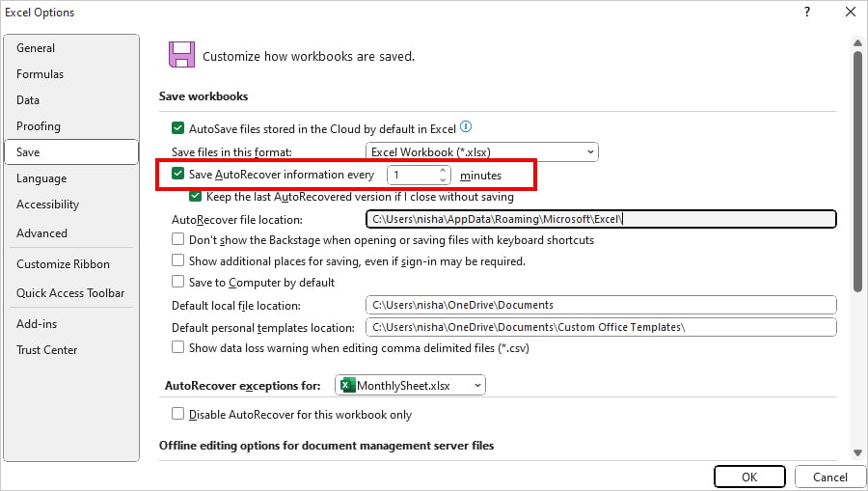Switch to Proofing options
Viewport: 868px width, 491px height.
point(70,126)
